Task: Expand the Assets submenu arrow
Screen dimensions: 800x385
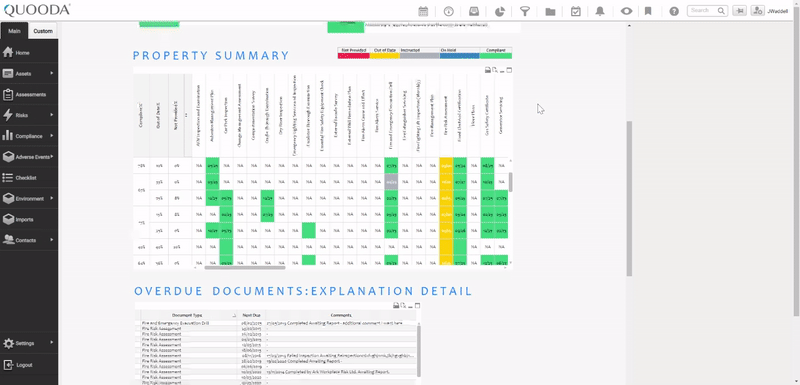Action: [x=52, y=73]
